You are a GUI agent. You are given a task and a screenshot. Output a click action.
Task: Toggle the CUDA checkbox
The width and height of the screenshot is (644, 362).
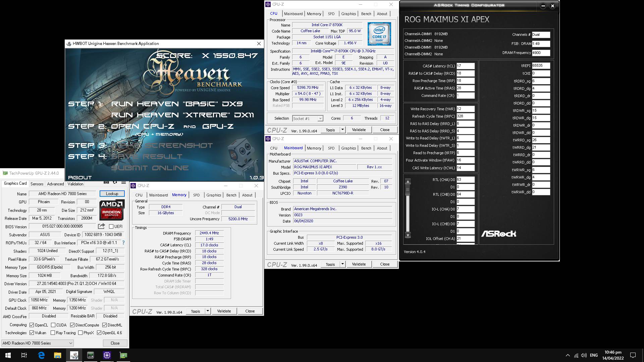53,325
